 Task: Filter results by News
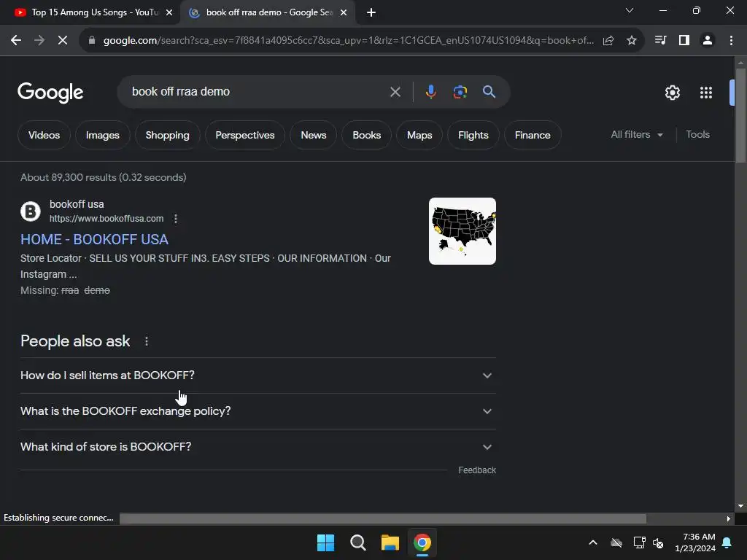pos(314,135)
